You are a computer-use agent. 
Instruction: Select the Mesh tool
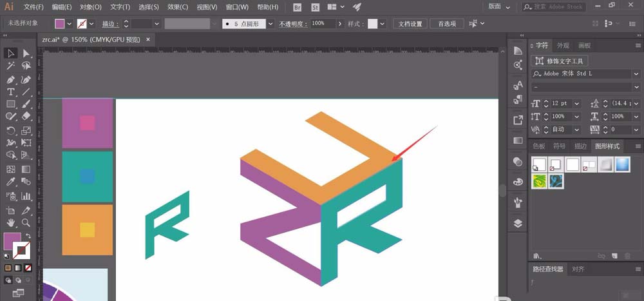11,169
